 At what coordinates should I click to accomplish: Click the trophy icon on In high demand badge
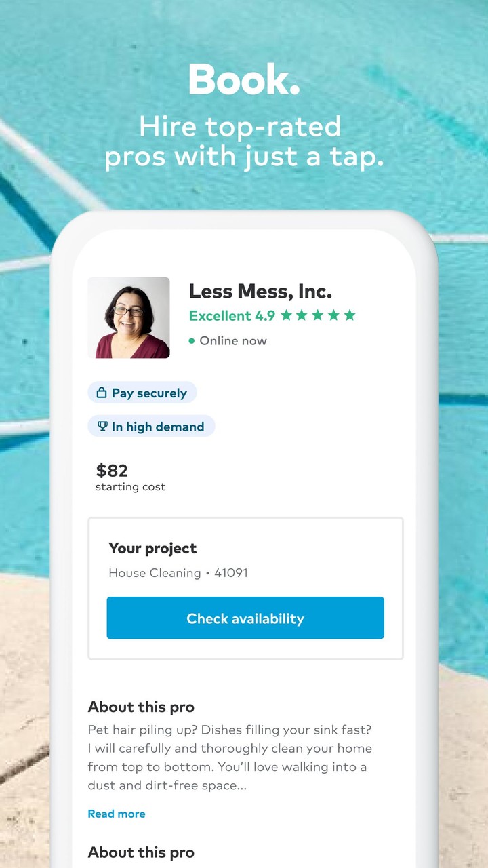point(102,426)
